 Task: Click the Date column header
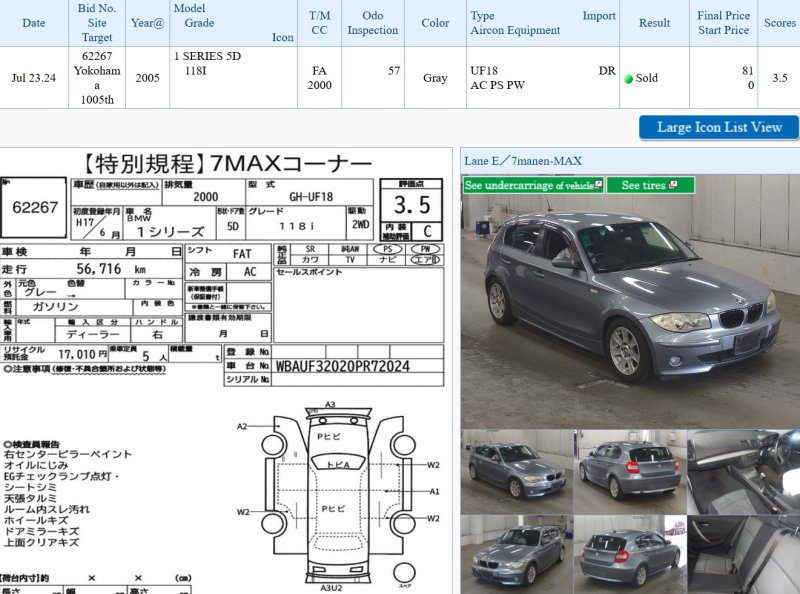pos(34,23)
